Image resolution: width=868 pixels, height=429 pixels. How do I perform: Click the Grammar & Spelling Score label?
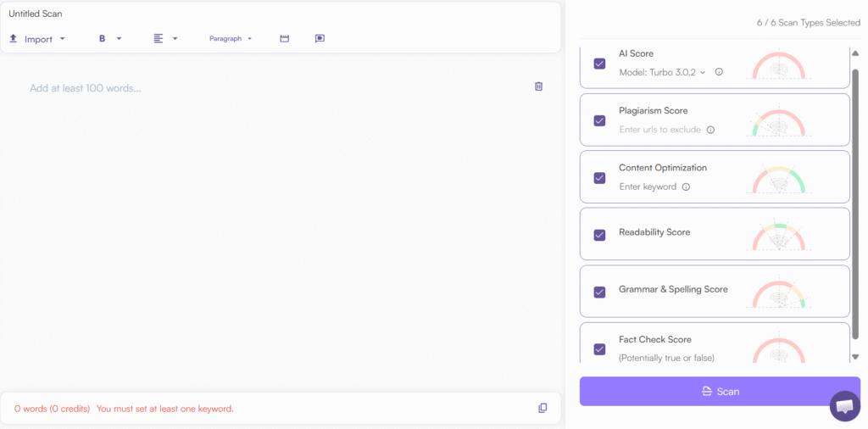tap(673, 289)
